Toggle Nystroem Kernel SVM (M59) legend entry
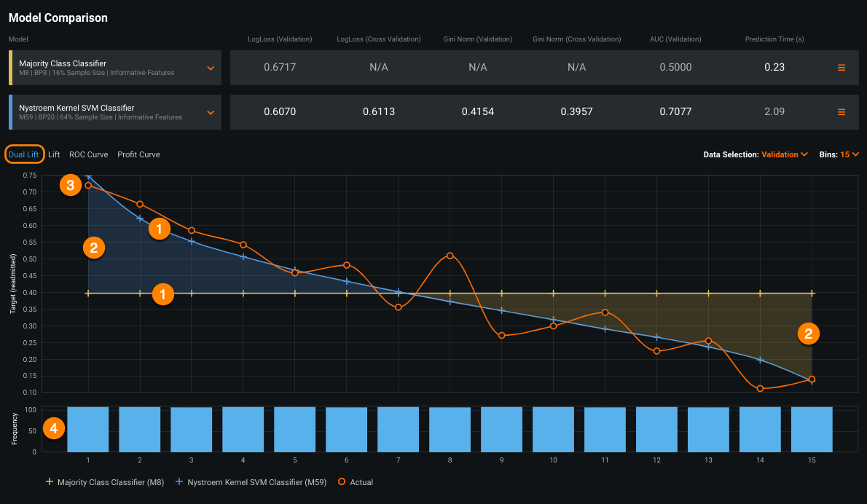This screenshot has width=867, height=504. 251,481
